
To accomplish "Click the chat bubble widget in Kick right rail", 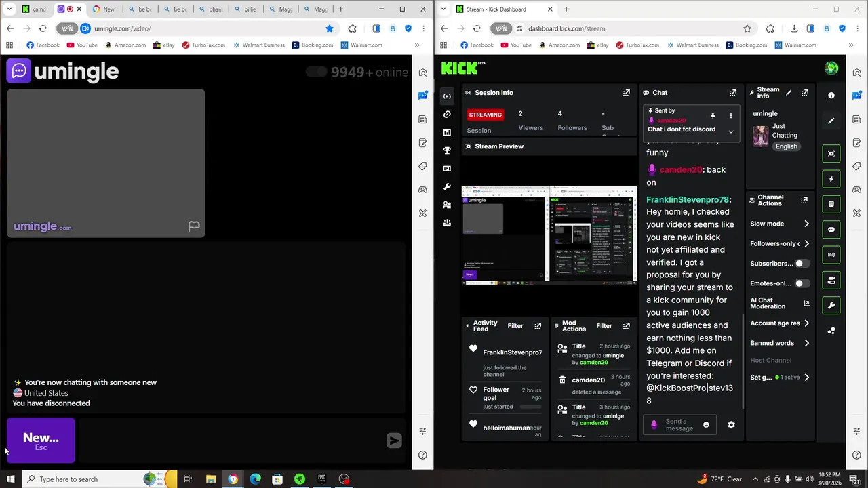I will [x=831, y=230].
